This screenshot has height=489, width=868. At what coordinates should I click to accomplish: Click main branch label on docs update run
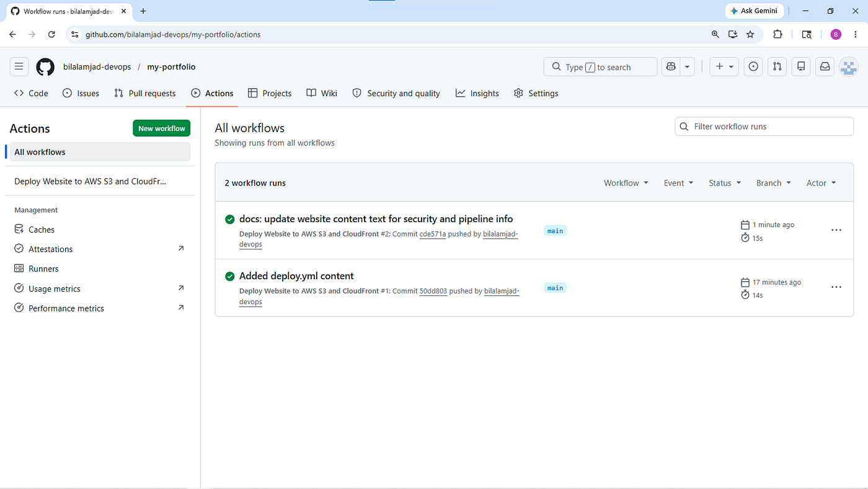(555, 231)
